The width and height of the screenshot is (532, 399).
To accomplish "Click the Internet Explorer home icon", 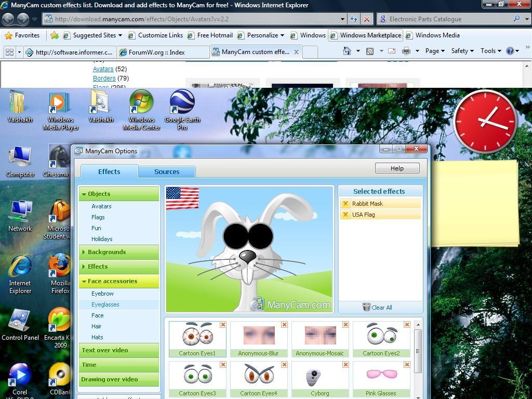I will pyautogui.click(x=347, y=51).
